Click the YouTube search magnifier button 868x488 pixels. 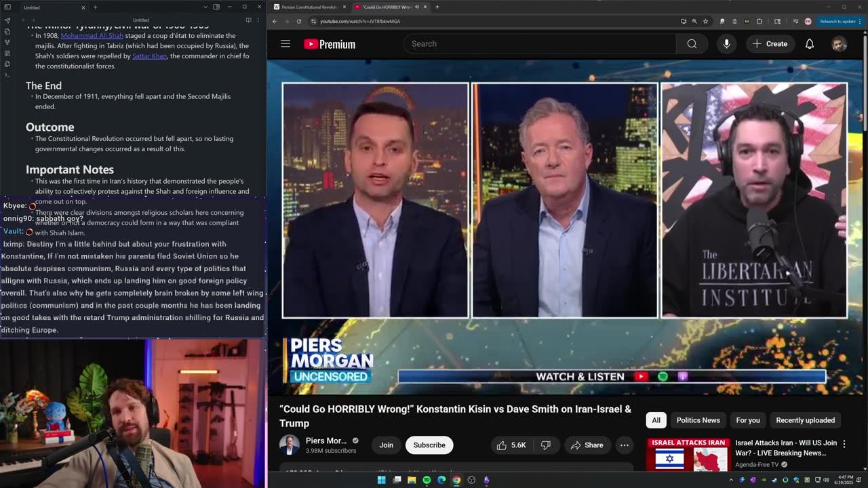pyautogui.click(x=692, y=44)
